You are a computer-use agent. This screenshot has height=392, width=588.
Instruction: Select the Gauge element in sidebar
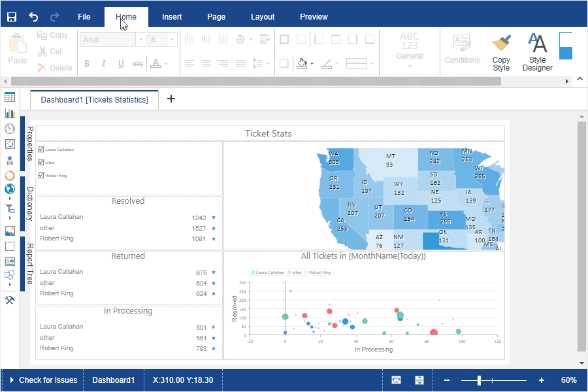click(x=10, y=129)
